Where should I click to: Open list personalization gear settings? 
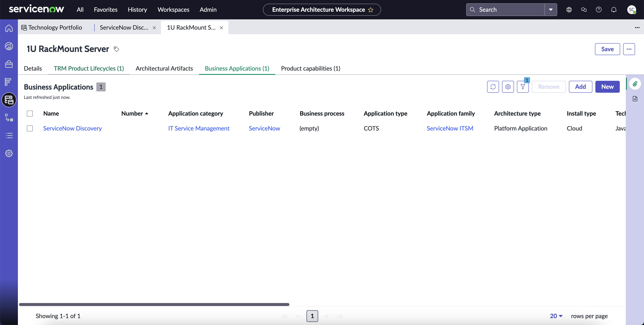pos(508,87)
